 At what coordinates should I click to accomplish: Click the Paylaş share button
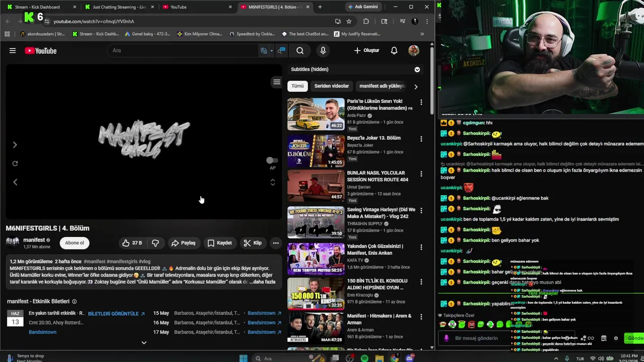pyautogui.click(x=183, y=243)
